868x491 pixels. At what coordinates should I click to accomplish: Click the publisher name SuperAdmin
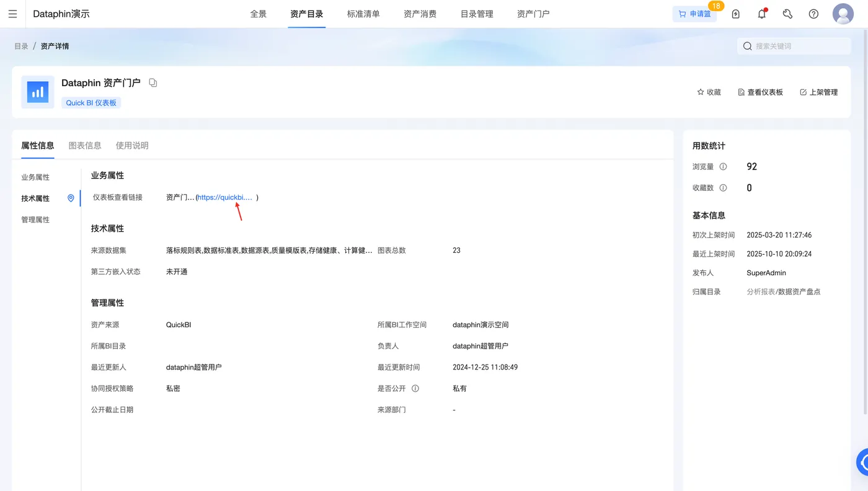click(x=766, y=273)
